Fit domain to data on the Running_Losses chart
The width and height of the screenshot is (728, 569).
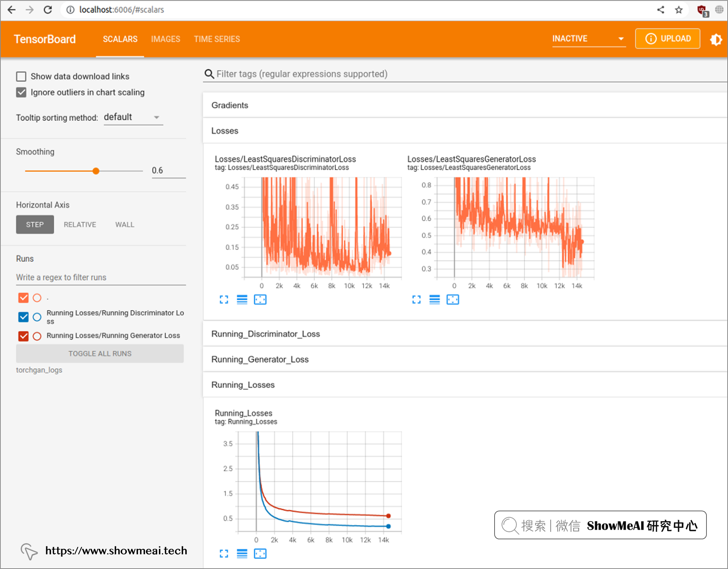[260, 554]
